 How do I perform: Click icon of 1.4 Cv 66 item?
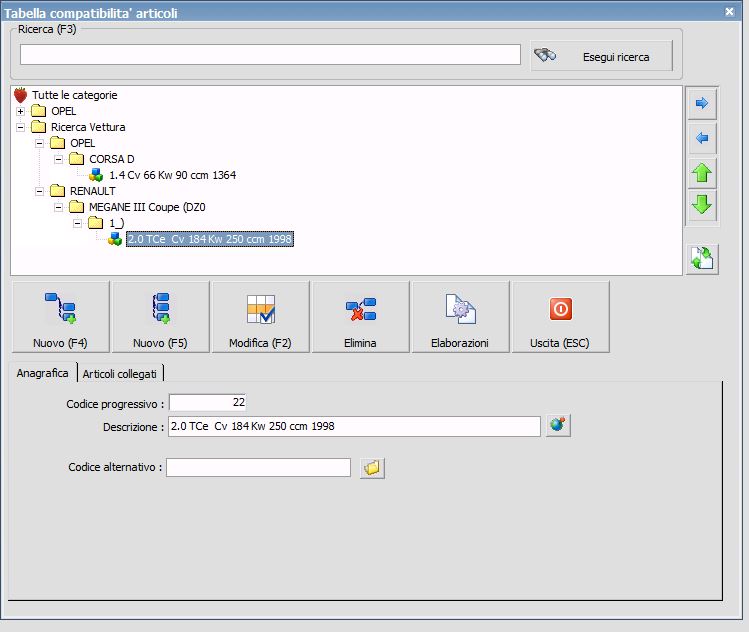click(96, 175)
